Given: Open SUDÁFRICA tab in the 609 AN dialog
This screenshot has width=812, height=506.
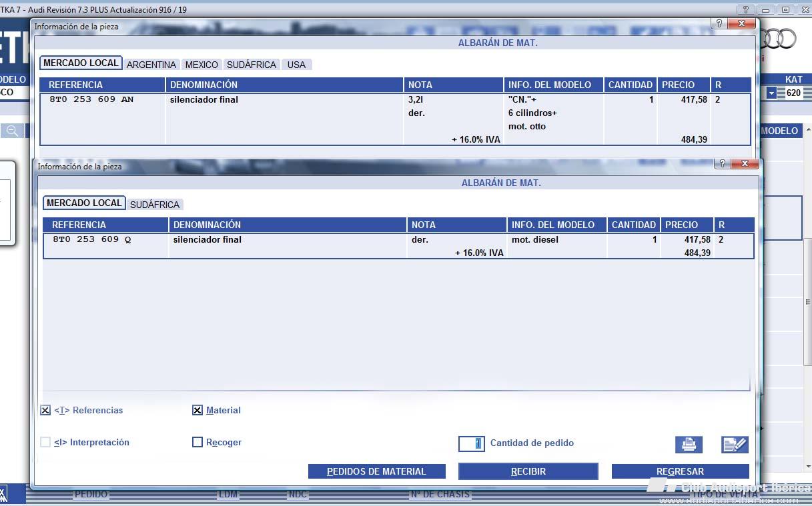Looking at the screenshot, I should coord(252,65).
